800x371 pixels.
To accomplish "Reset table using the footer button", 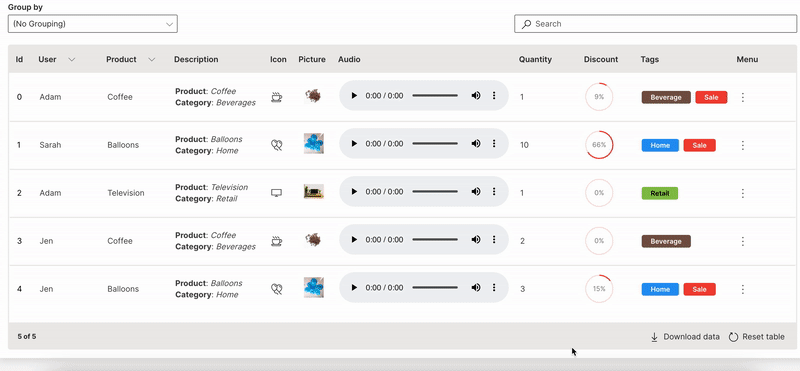I will pos(757,337).
